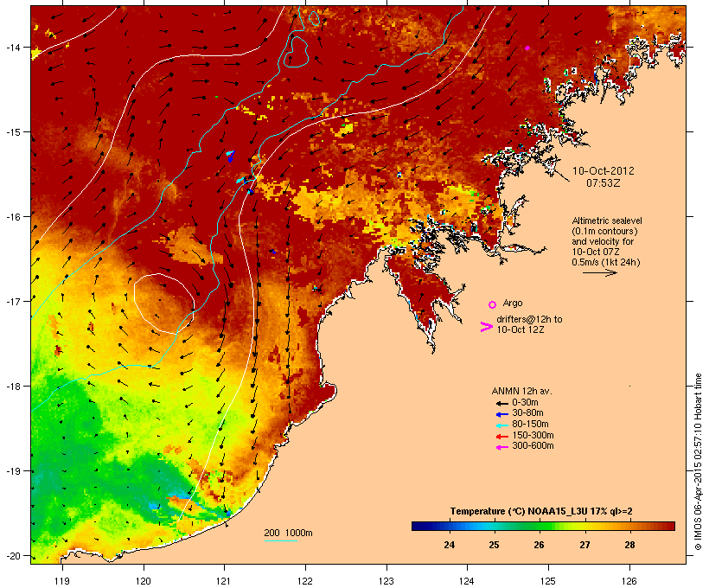Screen dimensions: 709x588
Task: Click the latitude label -17
Action: pos(12,301)
